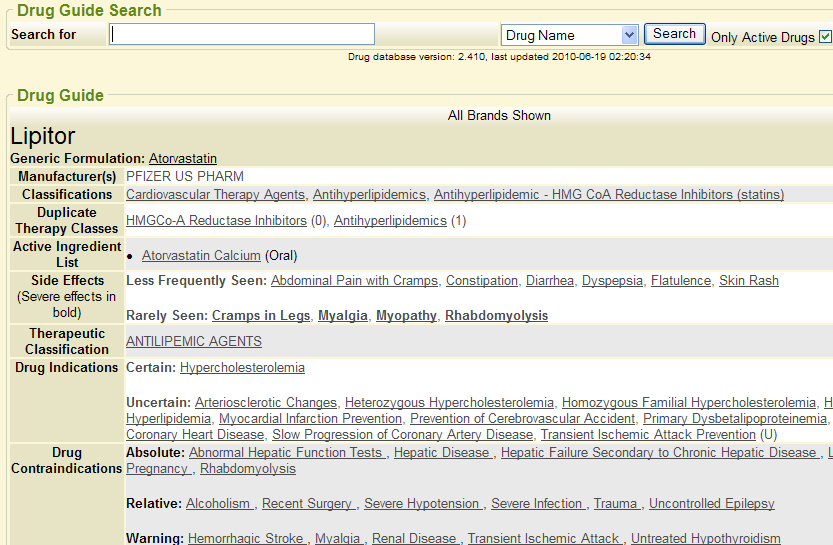Click the Alcoholism relative contraindication link

220,503
